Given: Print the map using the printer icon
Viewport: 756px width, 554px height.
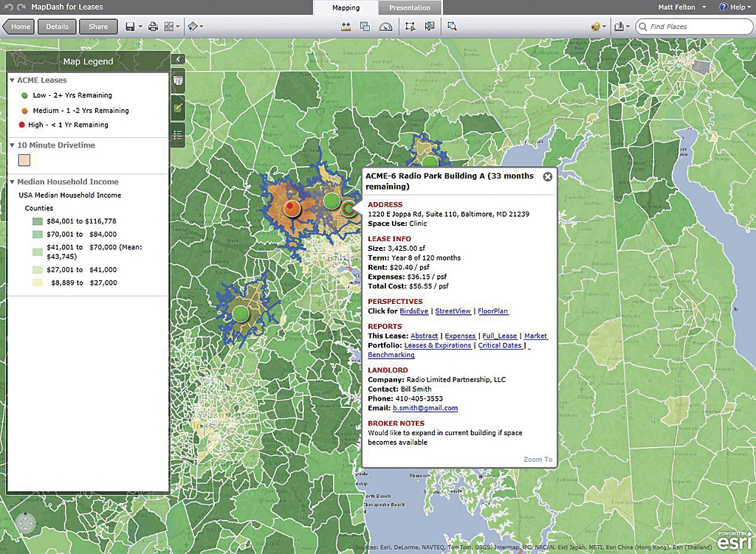Looking at the screenshot, I should tap(154, 27).
